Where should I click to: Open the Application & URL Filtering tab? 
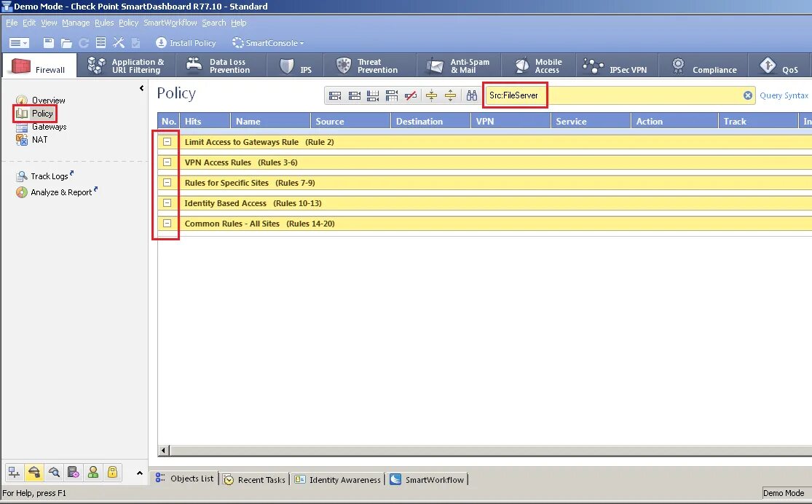(x=127, y=66)
